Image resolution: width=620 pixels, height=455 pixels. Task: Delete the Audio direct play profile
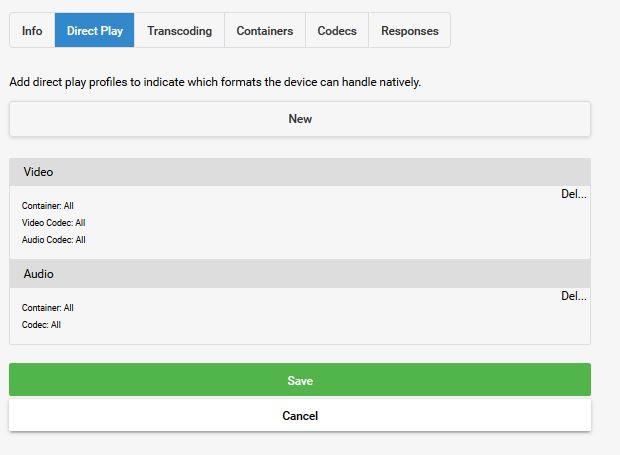(x=573, y=296)
